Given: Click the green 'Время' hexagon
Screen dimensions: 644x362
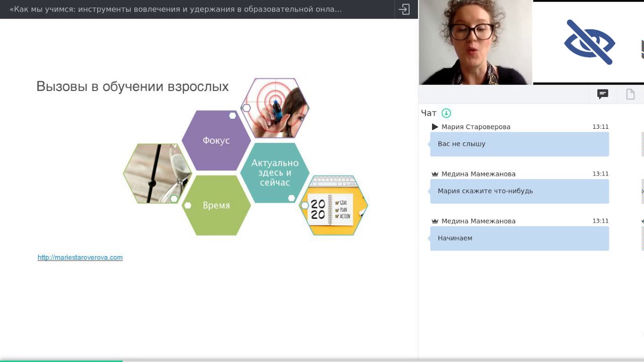Looking at the screenshot, I should pos(216,205).
